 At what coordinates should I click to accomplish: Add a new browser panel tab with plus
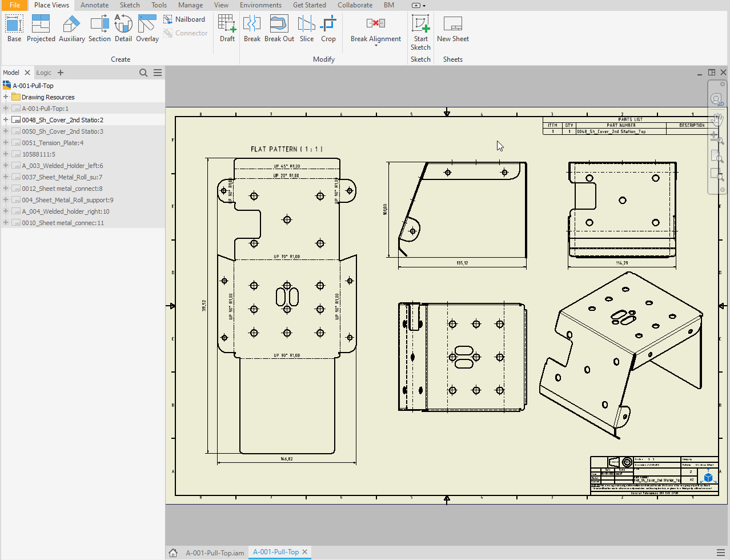(61, 73)
